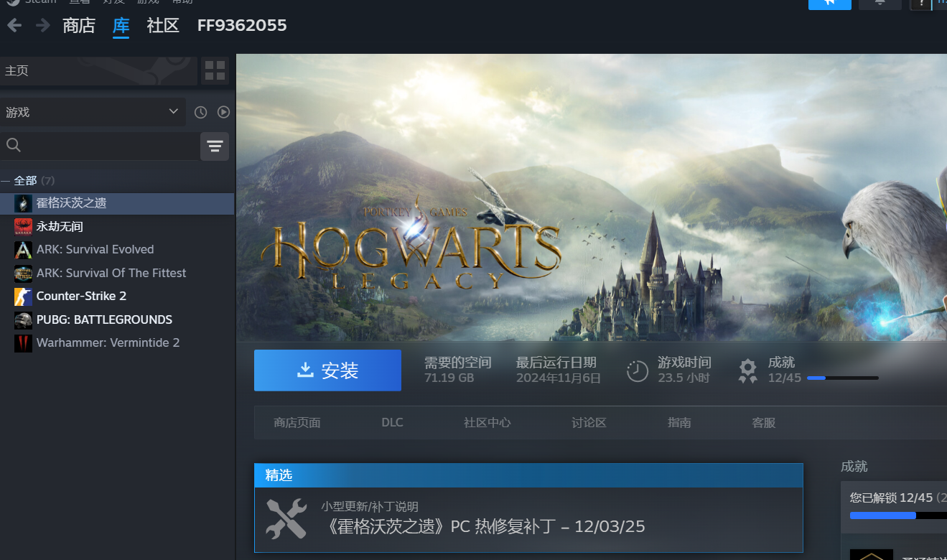Select ARK: Survival Evolved in the list
947x560 pixels.
95,250
